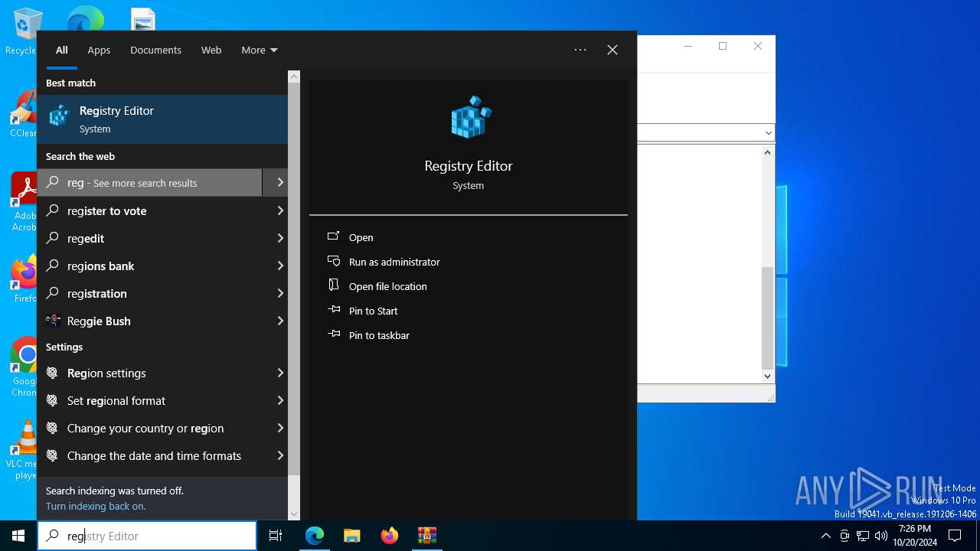Click the Change date and time formats icon

pos(52,455)
